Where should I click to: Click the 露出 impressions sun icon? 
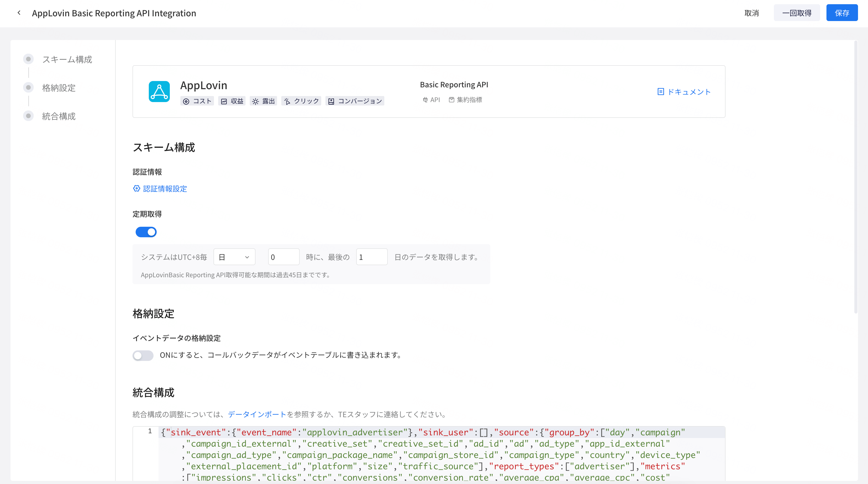click(255, 101)
